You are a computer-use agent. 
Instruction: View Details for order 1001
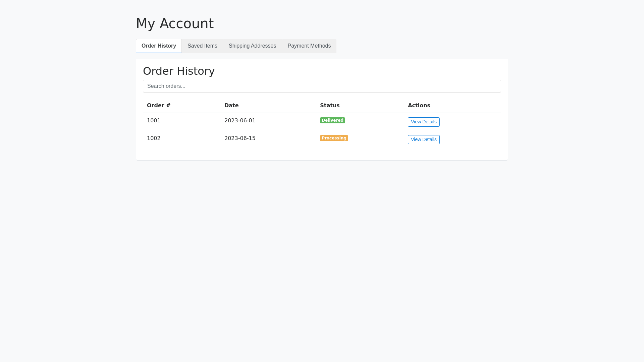[x=424, y=122]
